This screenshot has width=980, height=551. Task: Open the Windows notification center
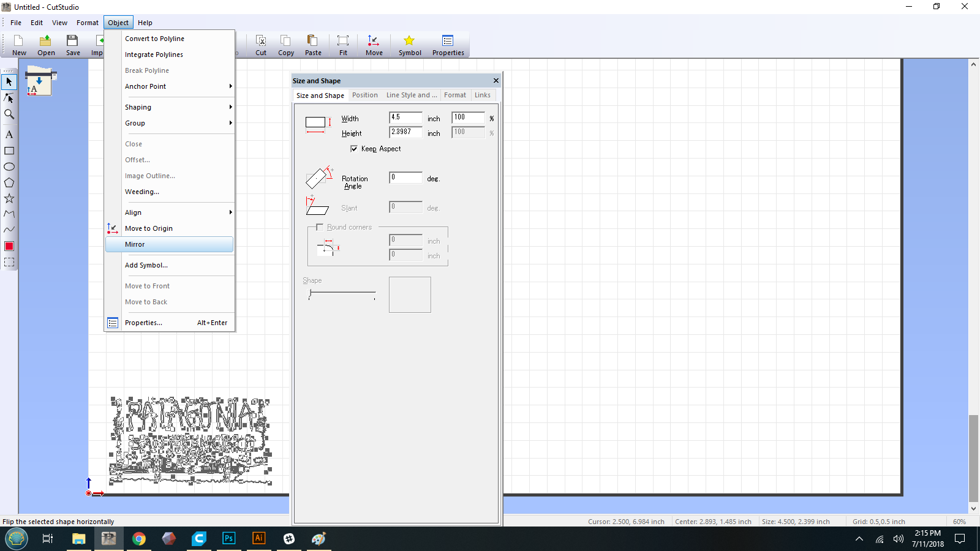[x=960, y=539]
